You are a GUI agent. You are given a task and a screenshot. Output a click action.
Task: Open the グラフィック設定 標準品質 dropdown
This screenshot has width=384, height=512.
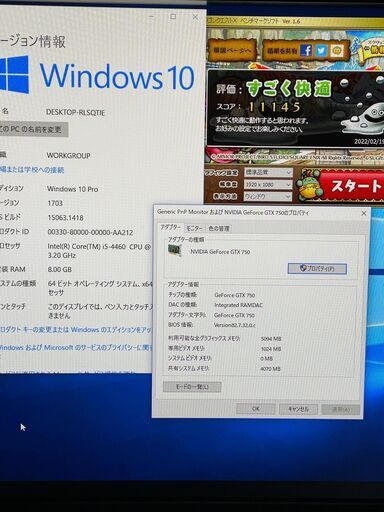268,172
